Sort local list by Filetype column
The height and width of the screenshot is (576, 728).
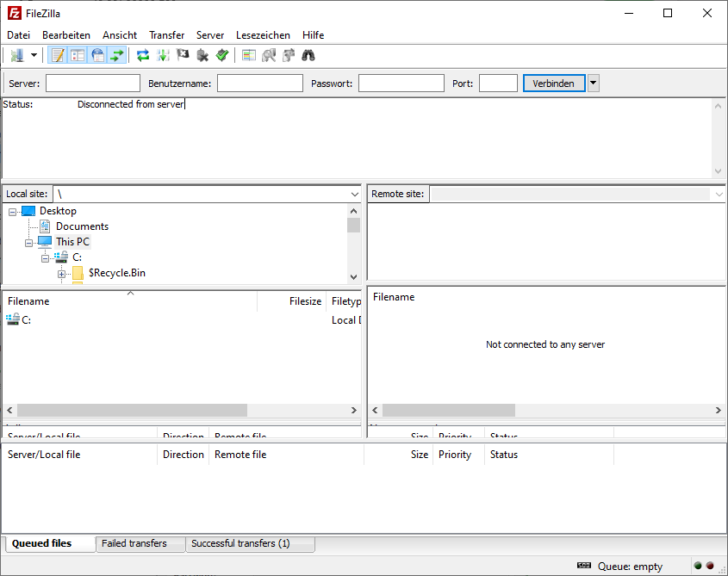click(x=344, y=301)
